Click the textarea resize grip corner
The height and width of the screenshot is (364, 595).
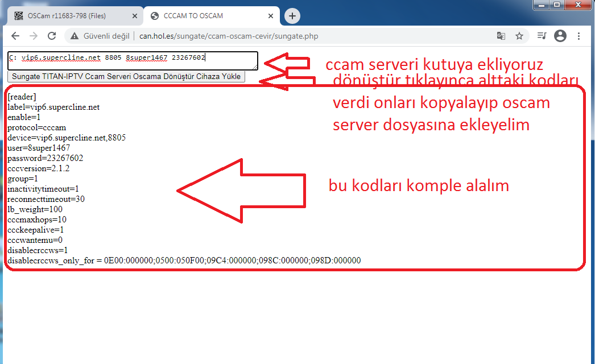pyautogui.click(x=255, y=67)
